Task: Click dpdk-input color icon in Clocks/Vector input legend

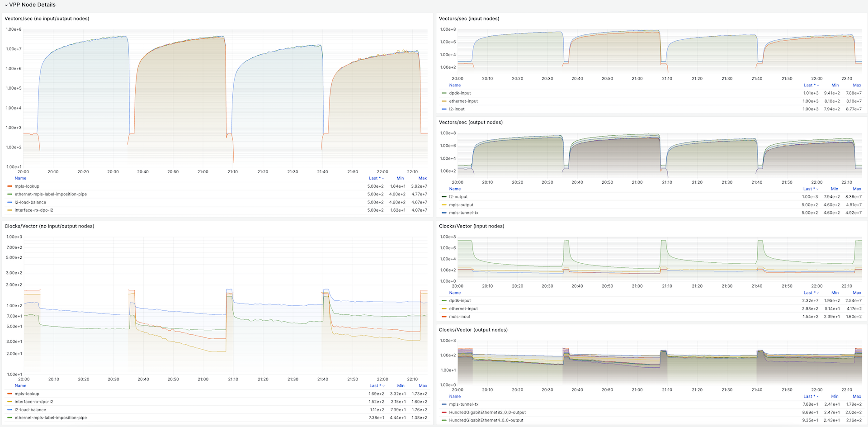Action: (x=444, y=301)
